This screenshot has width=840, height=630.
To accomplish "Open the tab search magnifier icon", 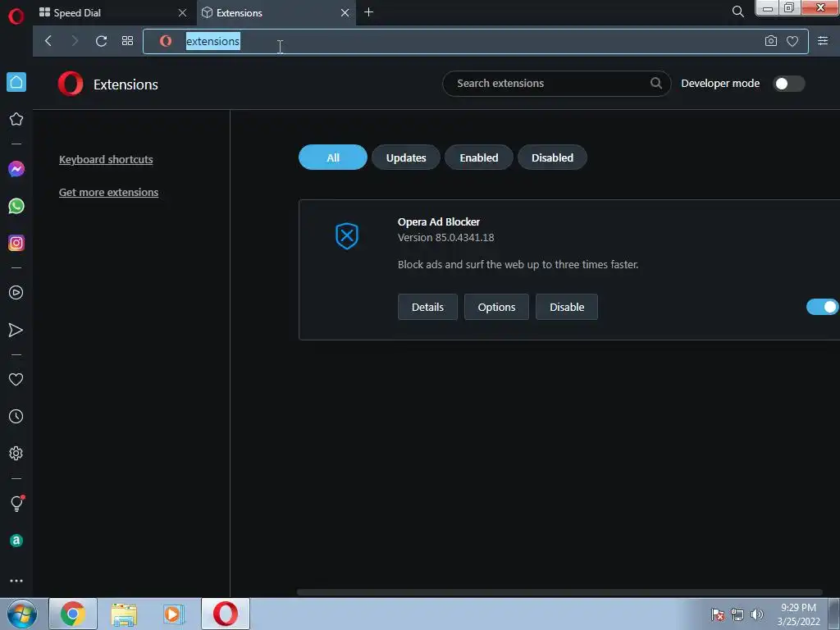I will coord(737,11).
